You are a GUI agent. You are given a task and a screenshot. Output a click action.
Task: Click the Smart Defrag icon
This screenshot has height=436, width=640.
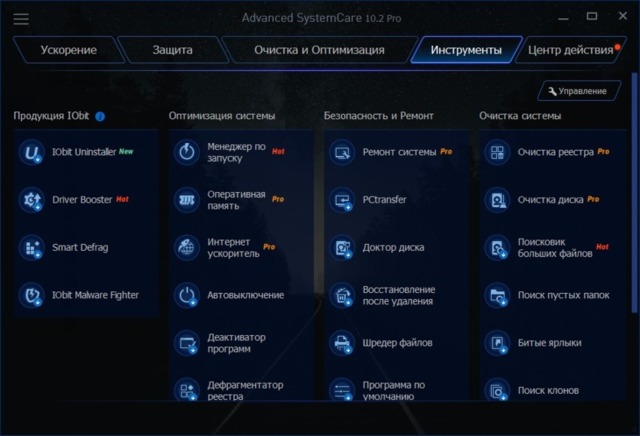click(x=33, y=247)
